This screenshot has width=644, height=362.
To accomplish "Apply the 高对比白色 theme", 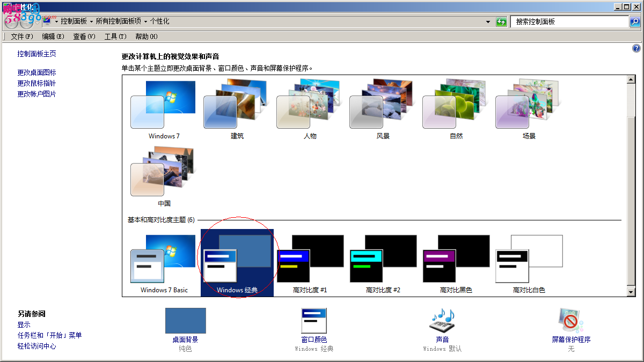I will [x=529, y=263].
